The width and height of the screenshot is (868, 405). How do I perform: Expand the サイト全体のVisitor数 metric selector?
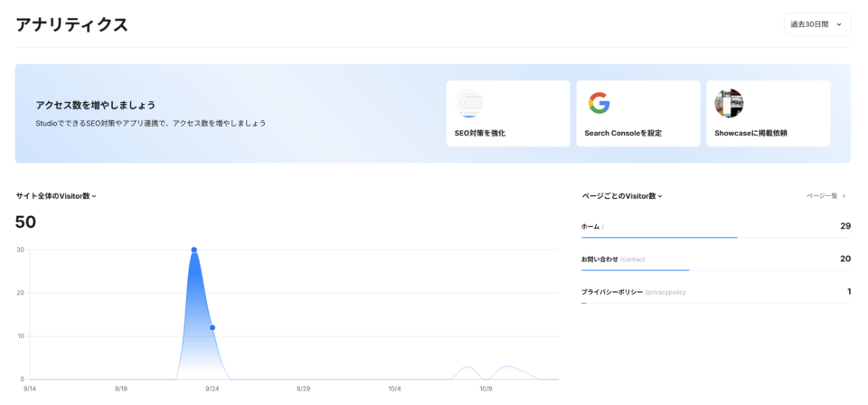click(x=56, y=195)
